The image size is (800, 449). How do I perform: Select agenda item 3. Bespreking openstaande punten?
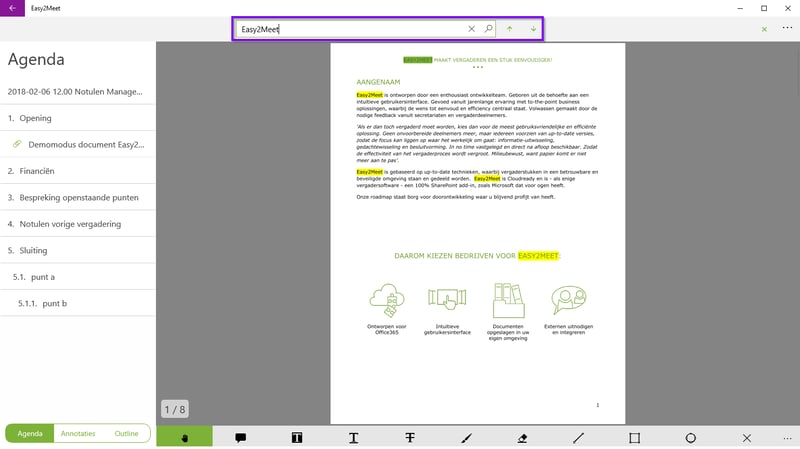tap(78, 197)
